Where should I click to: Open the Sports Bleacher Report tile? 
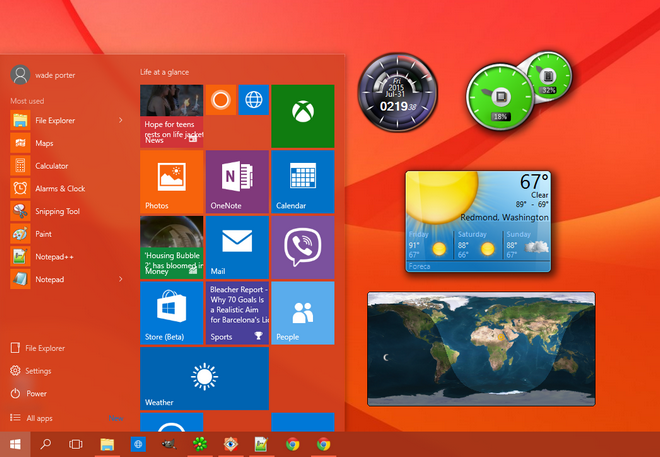[x=237, y=313]
